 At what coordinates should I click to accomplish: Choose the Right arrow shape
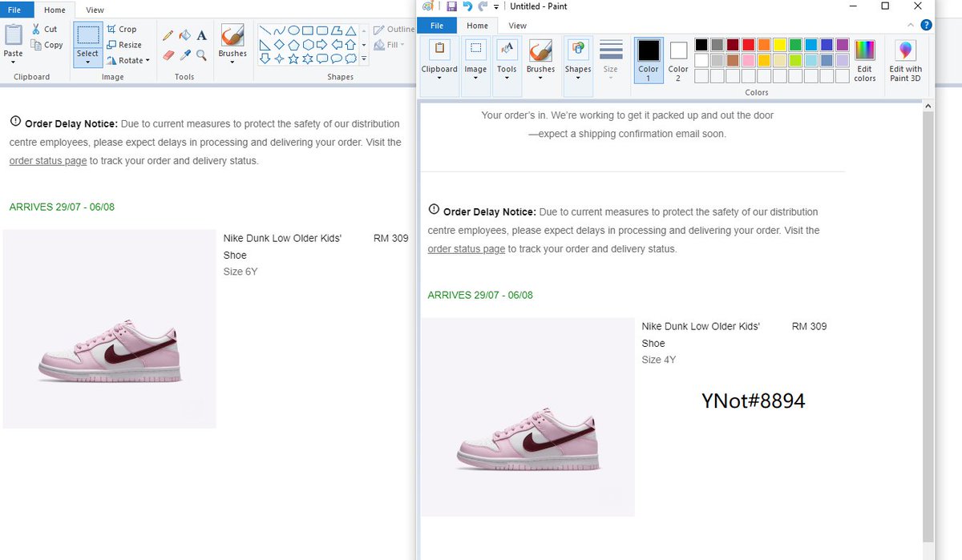(x=322, y=44)
